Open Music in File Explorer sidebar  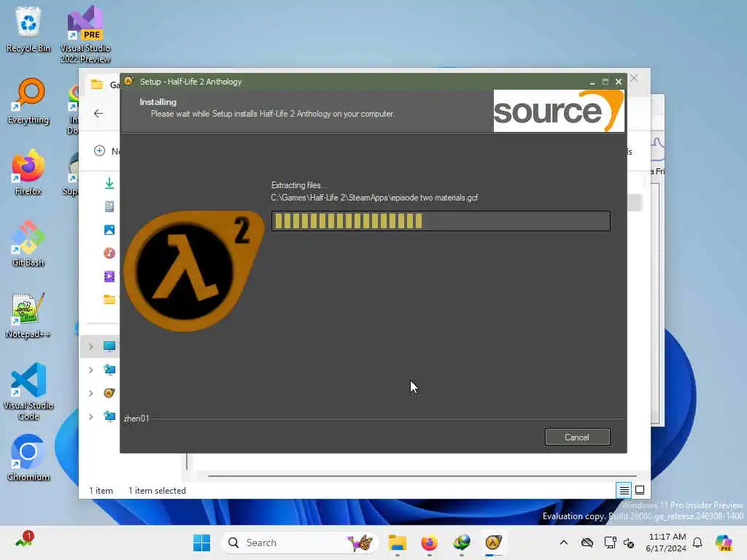click(109, 253)
